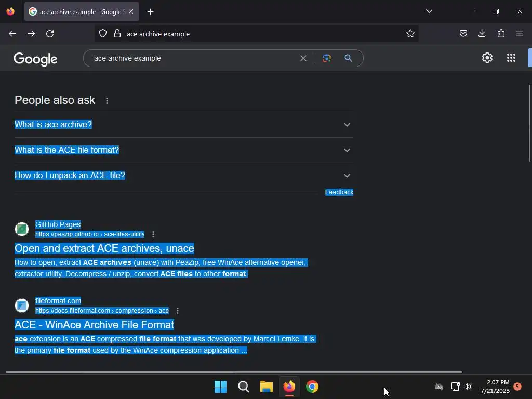Open Google quick settings gear
The width and height of the screenshot is (532, 399).
point(487,58)
